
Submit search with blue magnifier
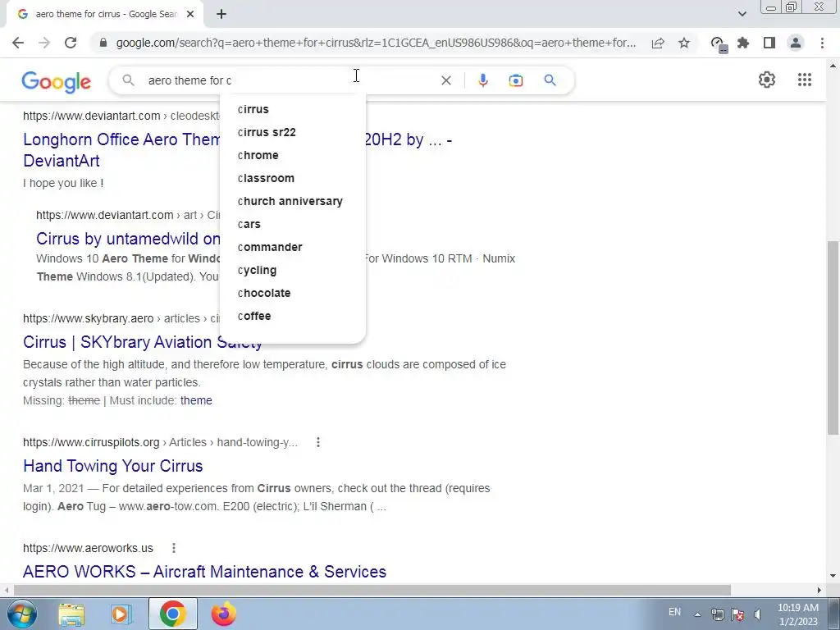(550, 80)
